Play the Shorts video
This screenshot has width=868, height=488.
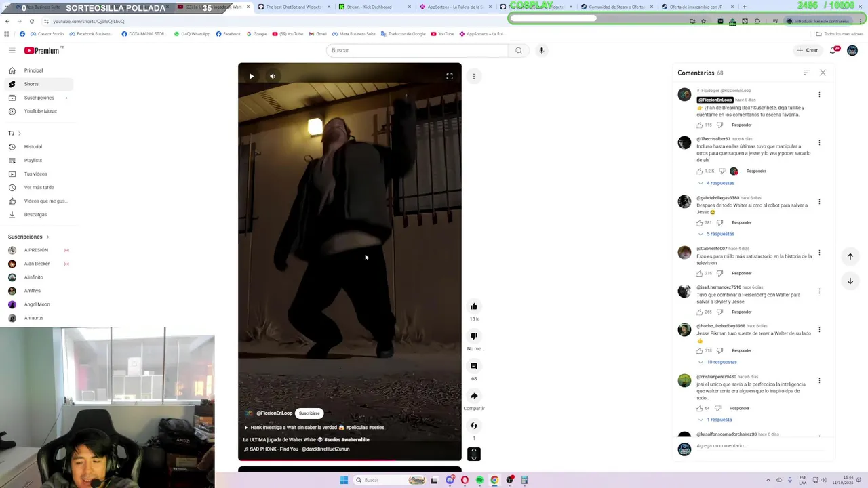tap(251, 76)
